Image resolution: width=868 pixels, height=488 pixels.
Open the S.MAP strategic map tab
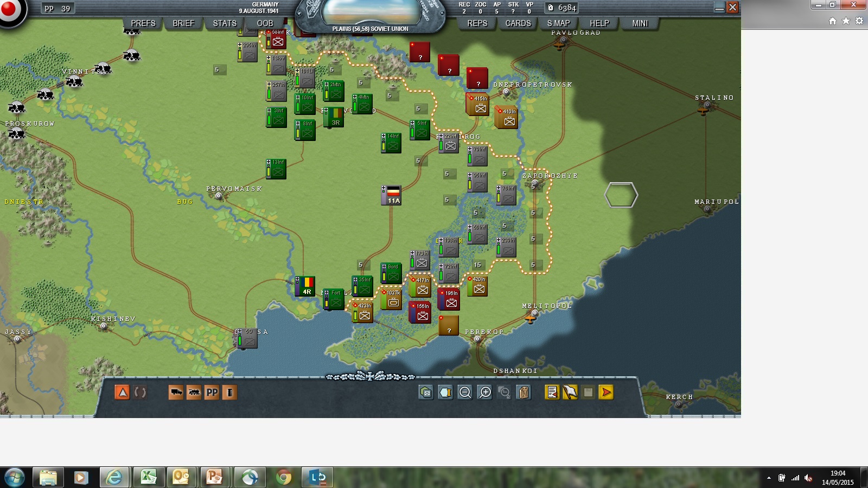coord(559,23)
